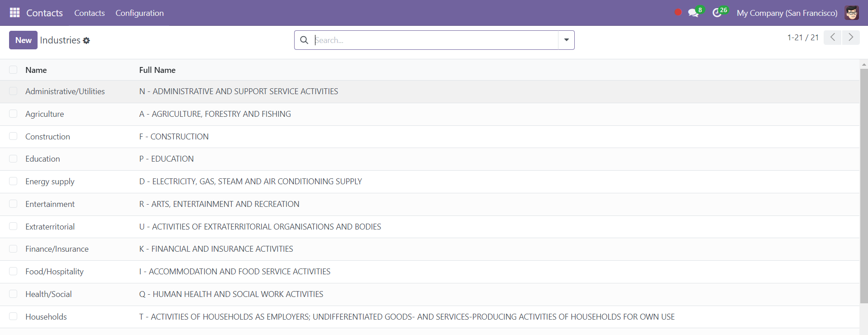Image resolution: width=868 pixels, height=335 pixels.
Task: Click 'N - ADMINISTRATIVE AND SUPPORT SERVICE ACTIVITIES'
Action: click(238, 91)
